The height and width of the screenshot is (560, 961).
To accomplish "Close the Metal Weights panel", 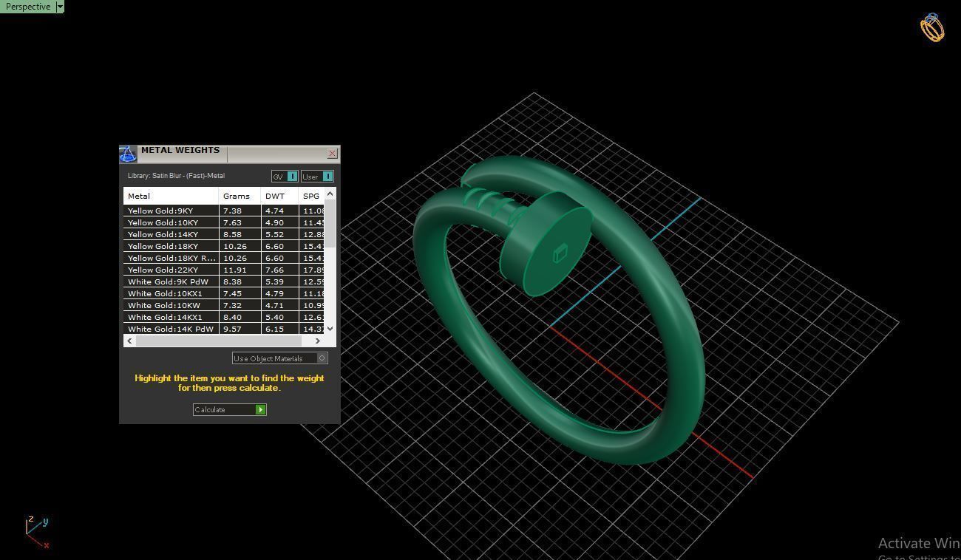I will click(x=332, y=153).
